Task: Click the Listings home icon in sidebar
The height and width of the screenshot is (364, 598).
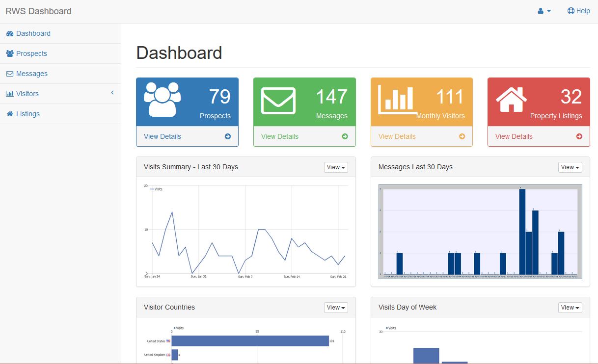Action: click(x=10, y=114)
